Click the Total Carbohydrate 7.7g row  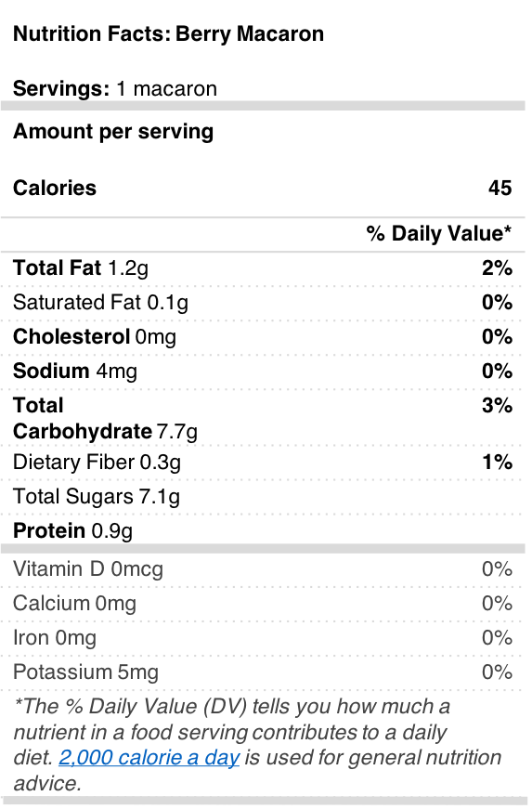[x=263, y=418]
